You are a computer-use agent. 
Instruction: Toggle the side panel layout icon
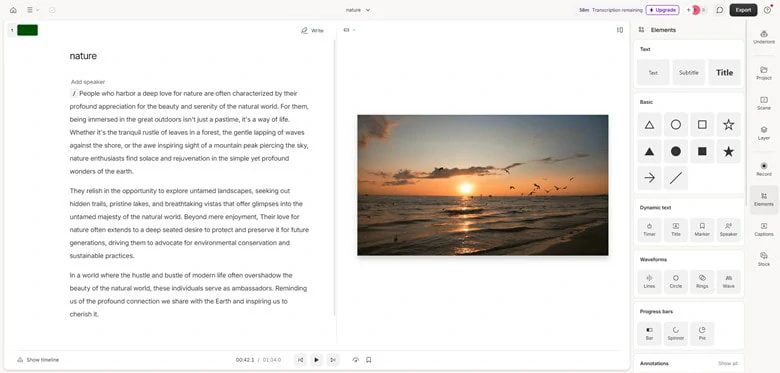coord(620,30)
